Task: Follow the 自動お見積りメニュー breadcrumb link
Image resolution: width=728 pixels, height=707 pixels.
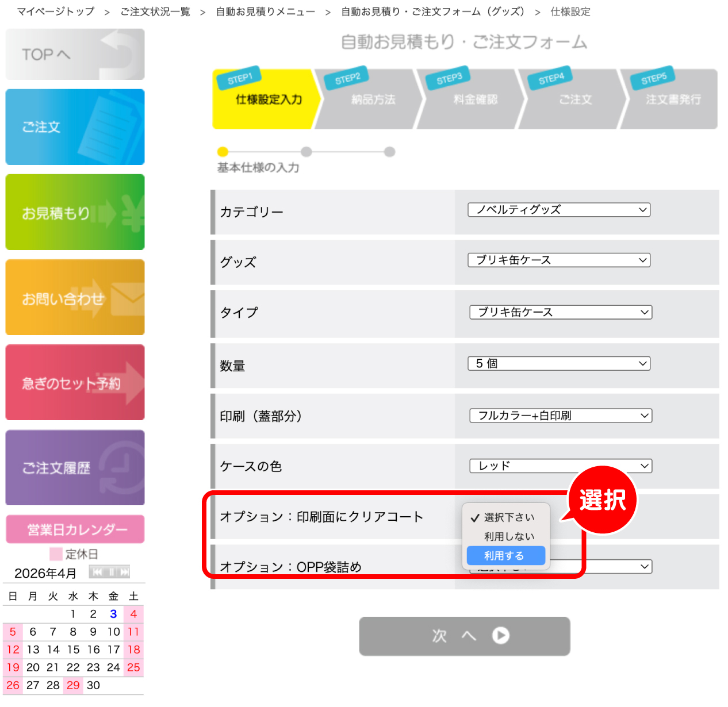Action: [265, 11]
